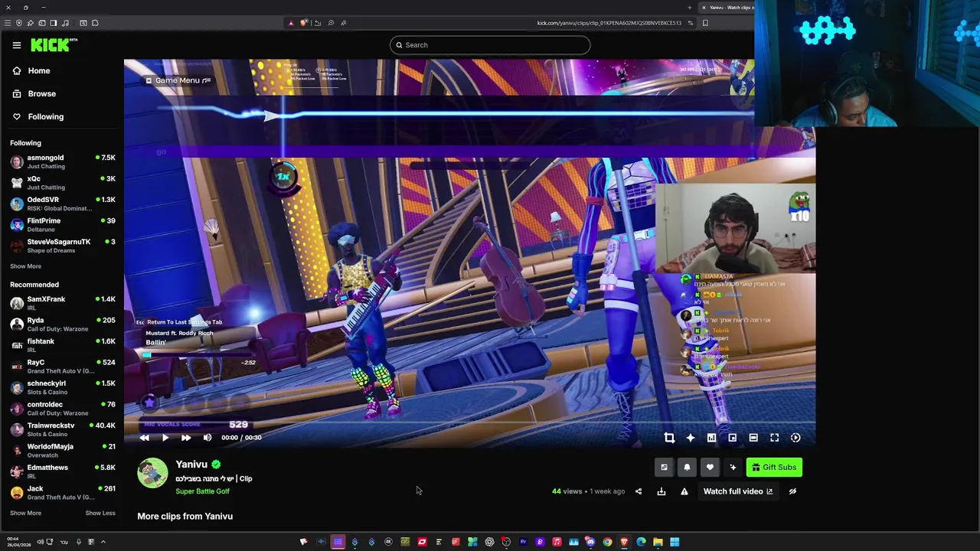Viewport: 980px width, 551px height.
Task: Open Windows Start button
Action: [675, 542]
